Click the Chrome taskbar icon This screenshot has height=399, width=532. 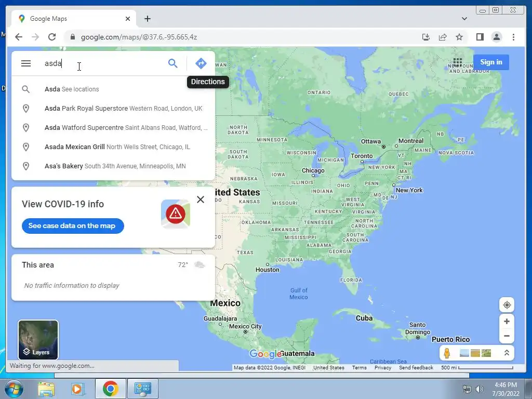[x=111, y=389]
